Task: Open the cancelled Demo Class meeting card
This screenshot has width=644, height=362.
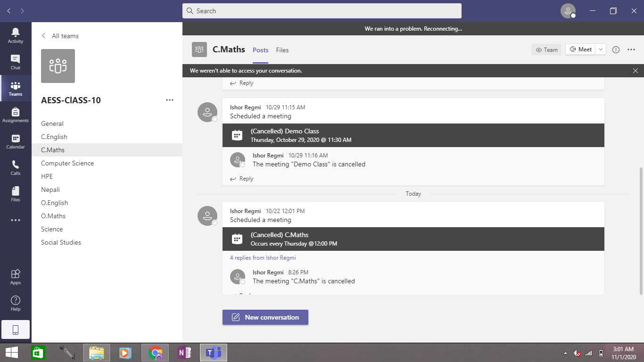Action: click(x=413, y=135)
